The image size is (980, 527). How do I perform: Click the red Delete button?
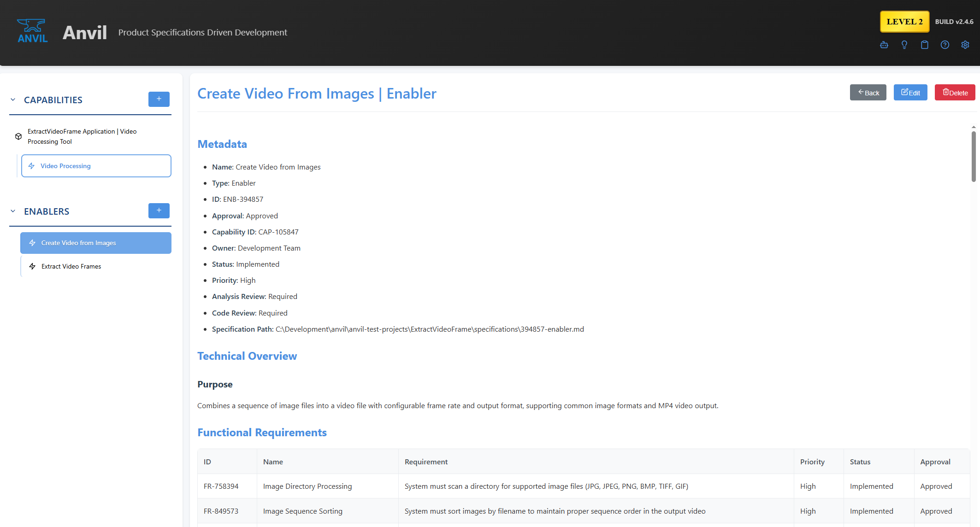pyautogui.click(x=954, y=93)
